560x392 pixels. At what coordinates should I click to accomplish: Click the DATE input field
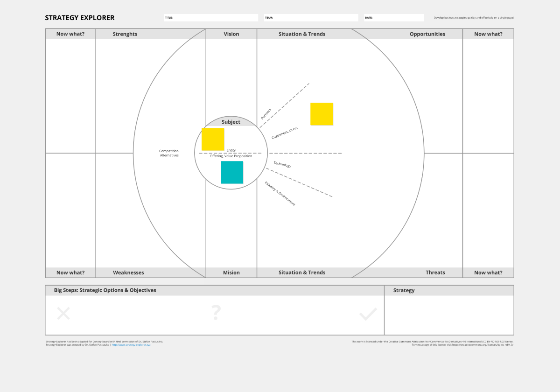pos(394,18)
